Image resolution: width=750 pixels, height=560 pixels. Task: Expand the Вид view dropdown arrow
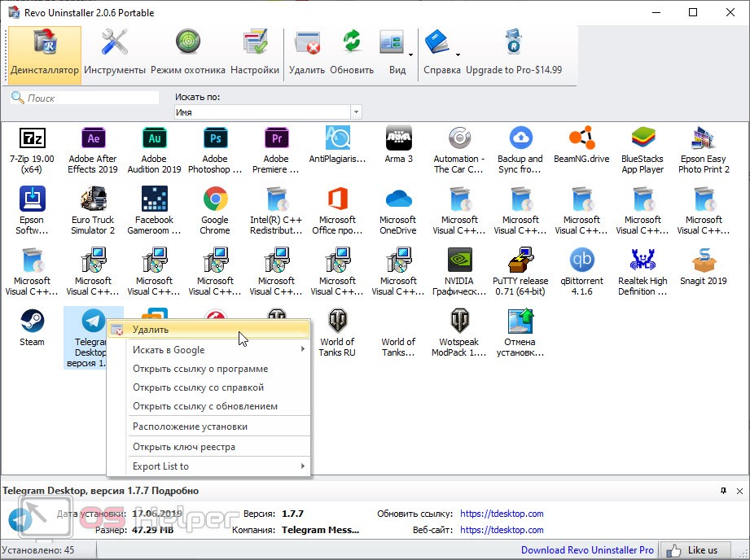[410, 55]
